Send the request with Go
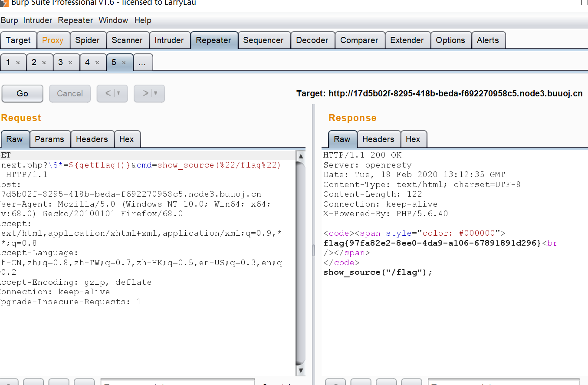The image size is (588, 385). click(x=23, y=93)
